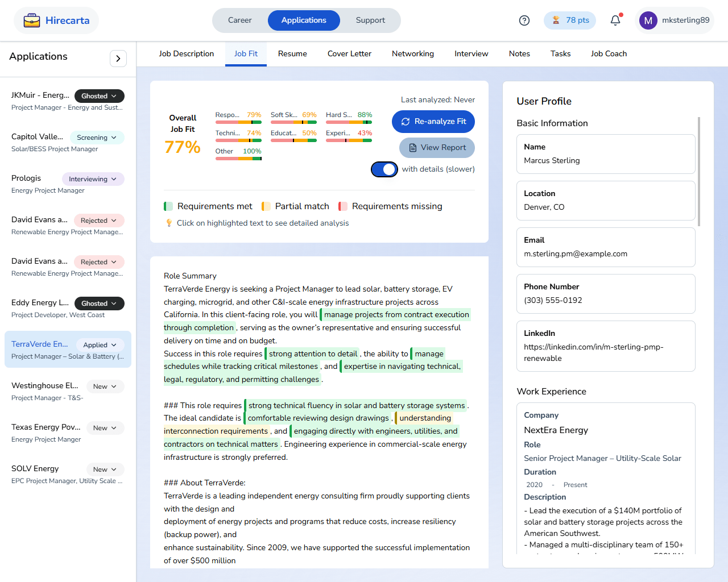Open the notifications bell

click(x=615, y=20)
